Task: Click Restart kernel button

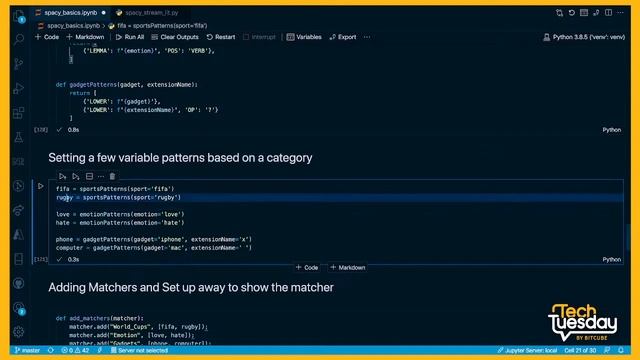Action: point(220,37)
